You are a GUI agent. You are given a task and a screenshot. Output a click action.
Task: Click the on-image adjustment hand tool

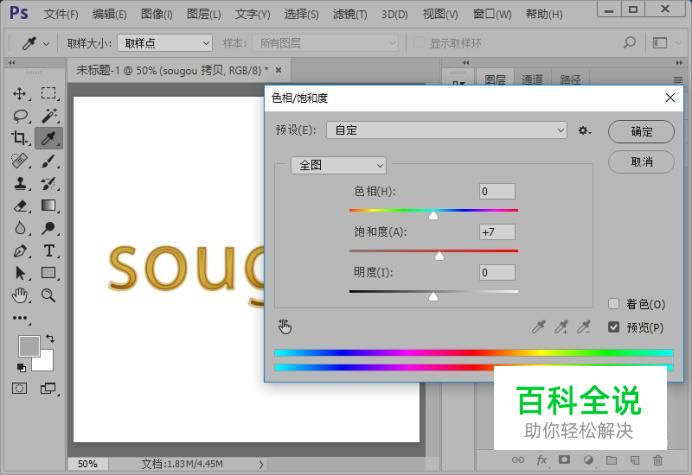tap(285, 327)
